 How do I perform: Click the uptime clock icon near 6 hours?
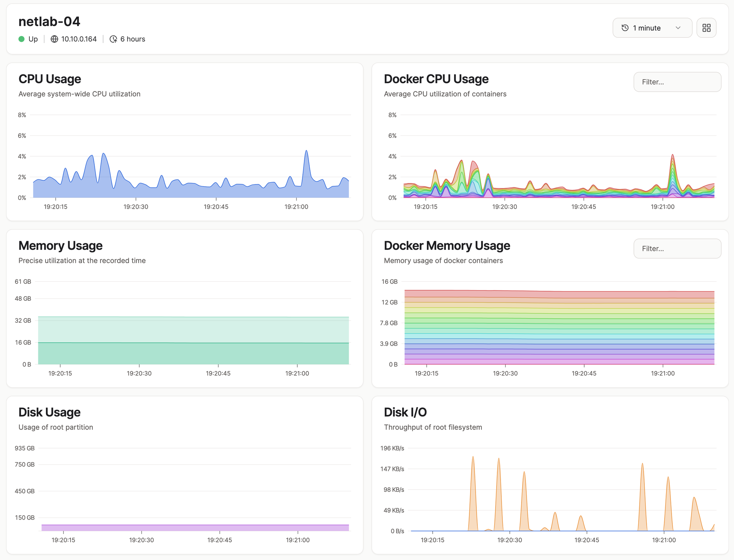113,39
